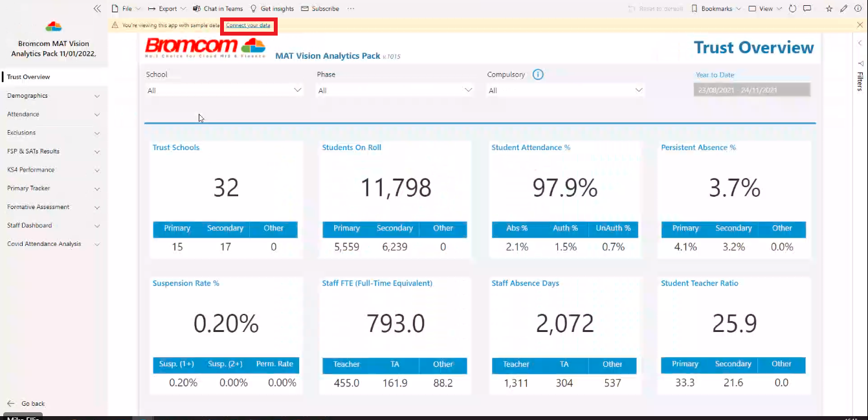
Task: Click the Get insights lightbulb icon
Action: [x=254, y=8]
